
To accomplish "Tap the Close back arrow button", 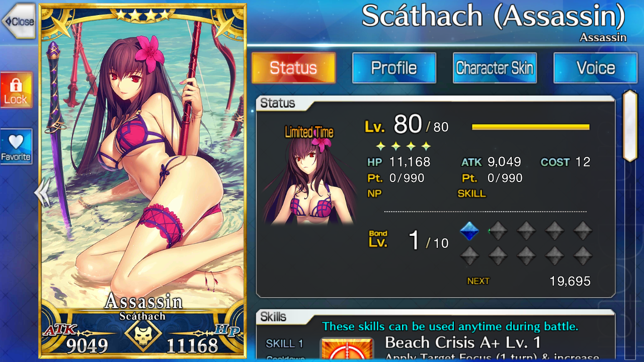I will [18, 21].
